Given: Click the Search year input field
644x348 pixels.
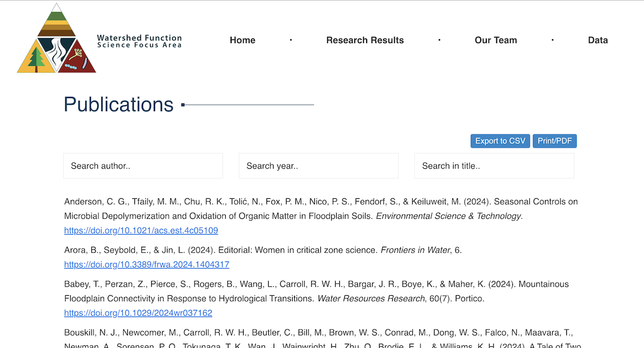Looking at the screenshot, I should click(x=318, y=166).
